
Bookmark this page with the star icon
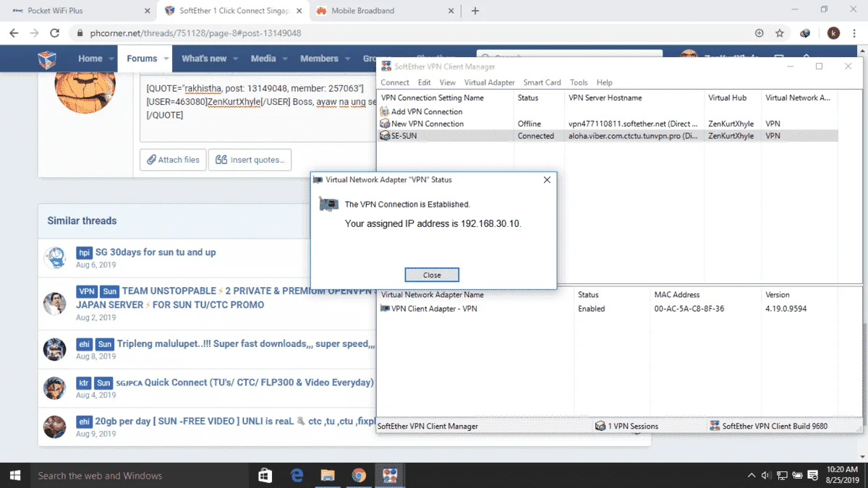tap(779, 33)
